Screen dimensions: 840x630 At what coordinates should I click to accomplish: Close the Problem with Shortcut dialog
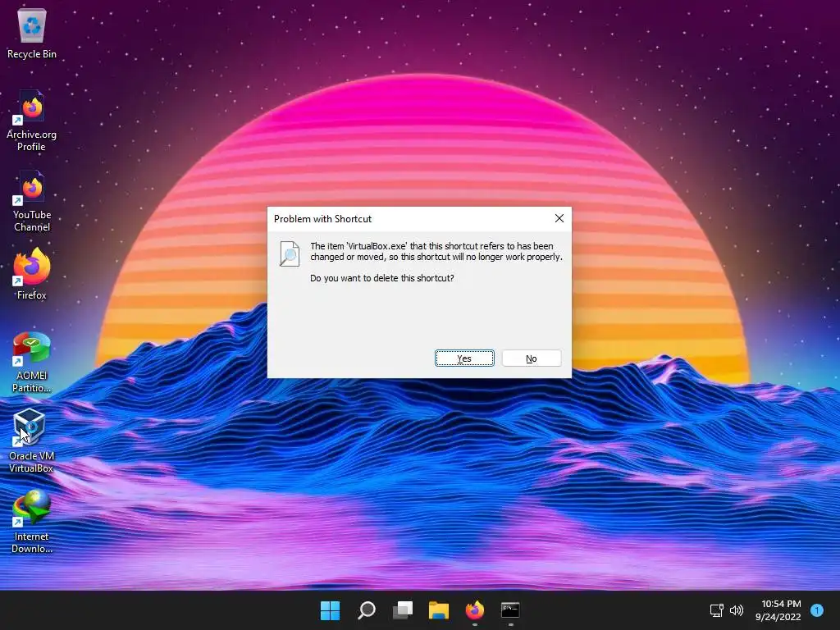[x=559, y=218]
